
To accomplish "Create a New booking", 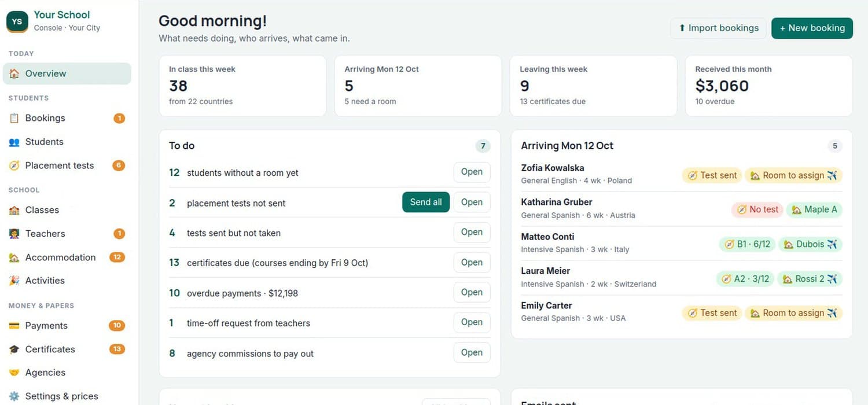I will pyautogui.click(x=812, y=28).
